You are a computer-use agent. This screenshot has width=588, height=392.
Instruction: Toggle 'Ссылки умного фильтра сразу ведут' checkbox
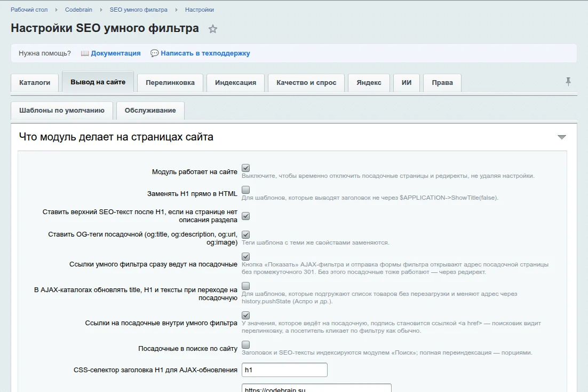(x=245, y=256)
